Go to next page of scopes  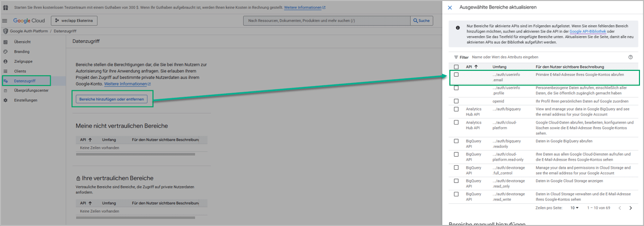630,208
